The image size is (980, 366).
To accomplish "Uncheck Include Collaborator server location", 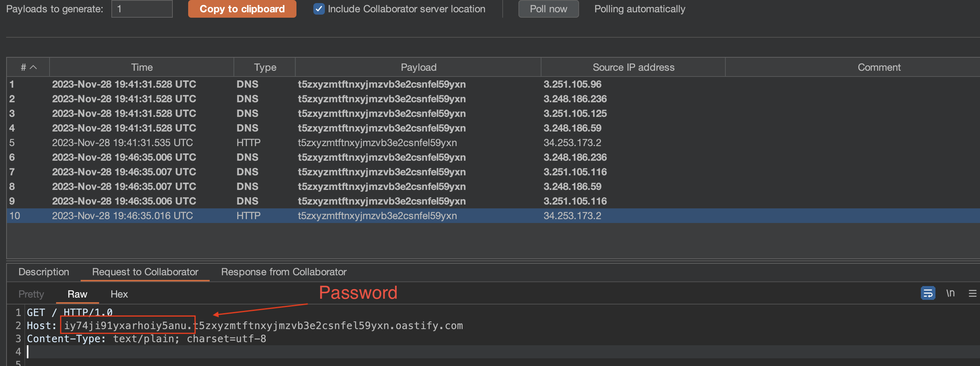I will tap(319, 9).
